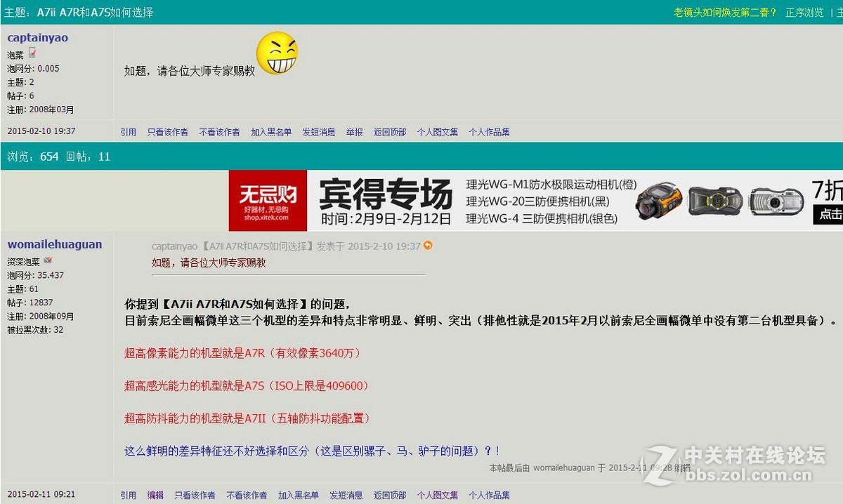
Task: Click the 理光WG-4 三防便携相机(银色) text
Action: tap(542, 218)
